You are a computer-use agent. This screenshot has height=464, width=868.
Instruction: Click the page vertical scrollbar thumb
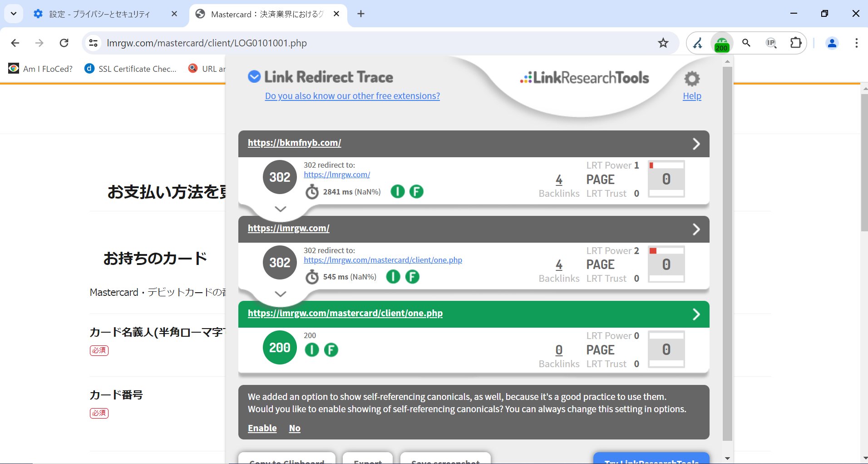864,163
